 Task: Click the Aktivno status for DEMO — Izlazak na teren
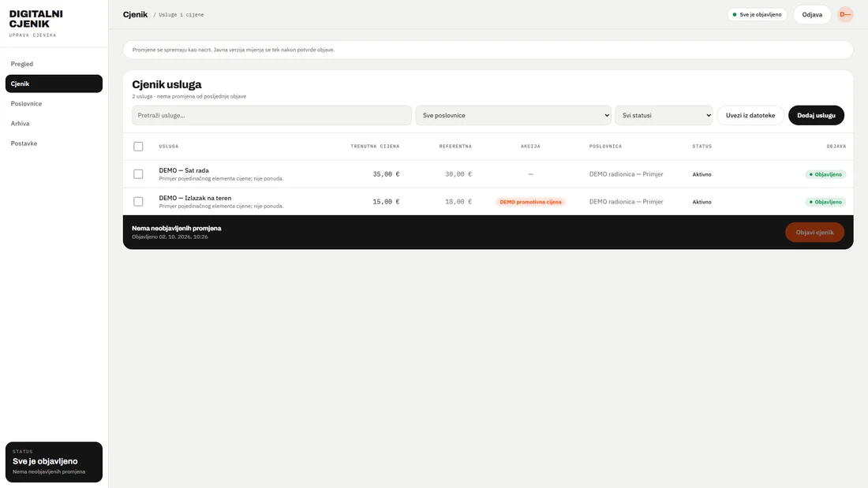(x=702, y=202)
